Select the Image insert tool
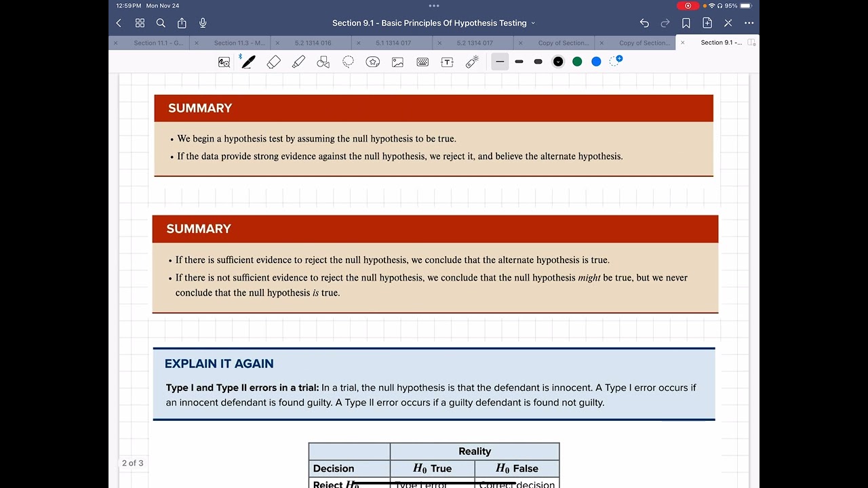The image size is (868, 488). point(397,62)
